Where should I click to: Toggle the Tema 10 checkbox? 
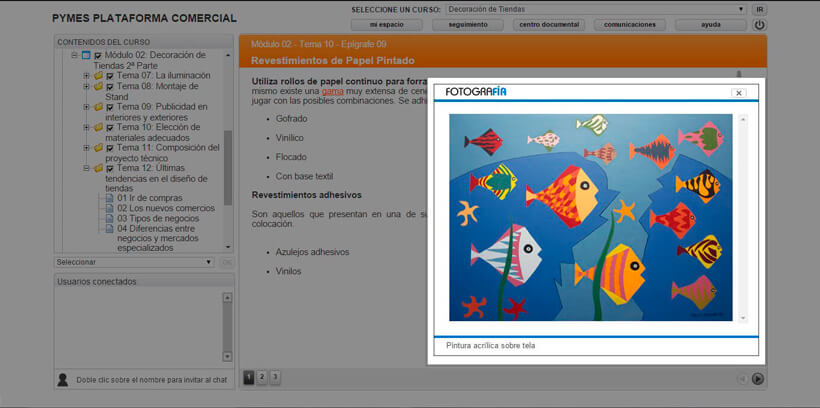(x=110, y=128)
